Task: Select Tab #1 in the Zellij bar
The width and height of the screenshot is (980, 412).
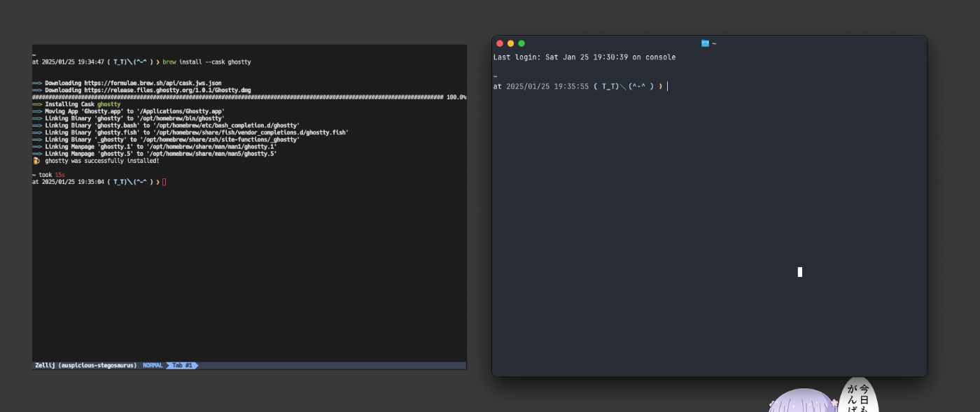Action: click(182, 365)
